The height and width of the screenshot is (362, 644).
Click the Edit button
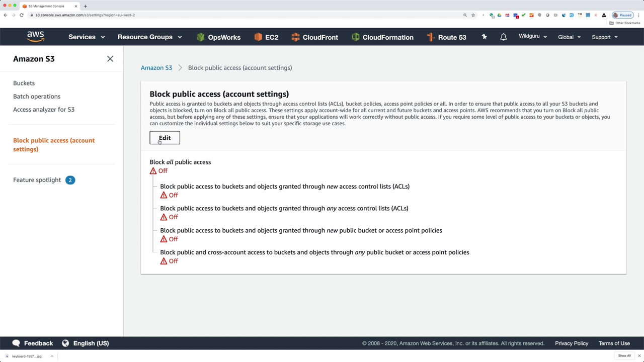click(165, 138)
